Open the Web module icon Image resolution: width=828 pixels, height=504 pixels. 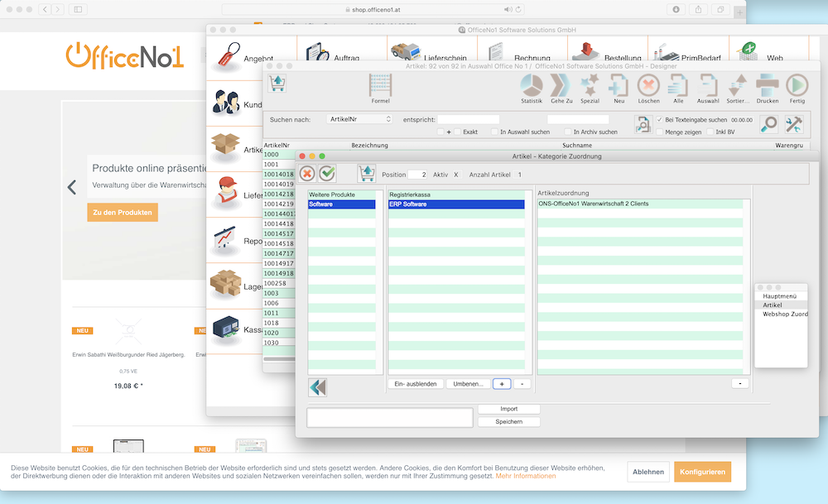point(749,51)
